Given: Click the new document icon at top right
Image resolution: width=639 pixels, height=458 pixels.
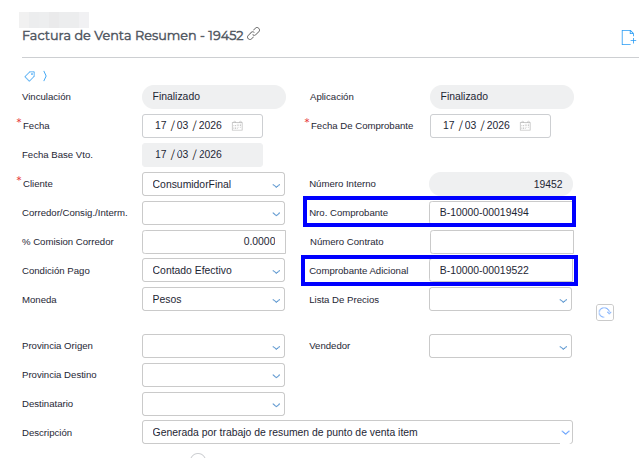Looking at the screenshot, I should coord(628,38).
